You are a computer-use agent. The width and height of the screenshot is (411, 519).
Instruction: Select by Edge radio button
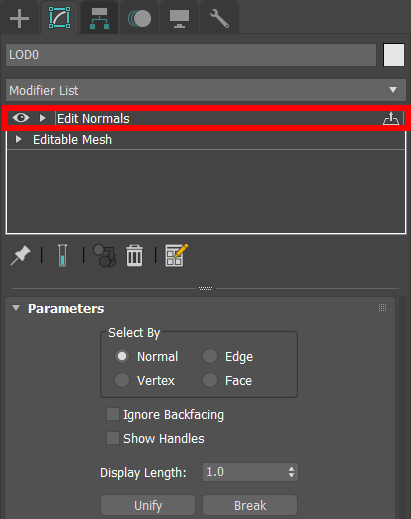point(210,356)
